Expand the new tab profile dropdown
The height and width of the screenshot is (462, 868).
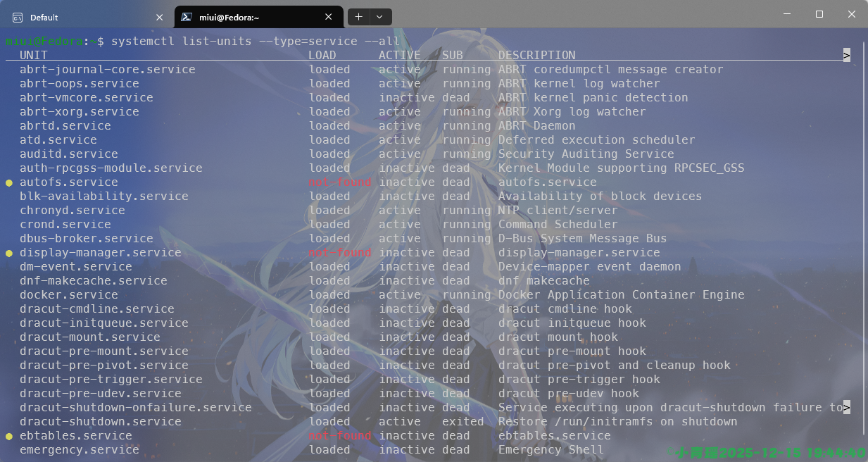(380, 17)
